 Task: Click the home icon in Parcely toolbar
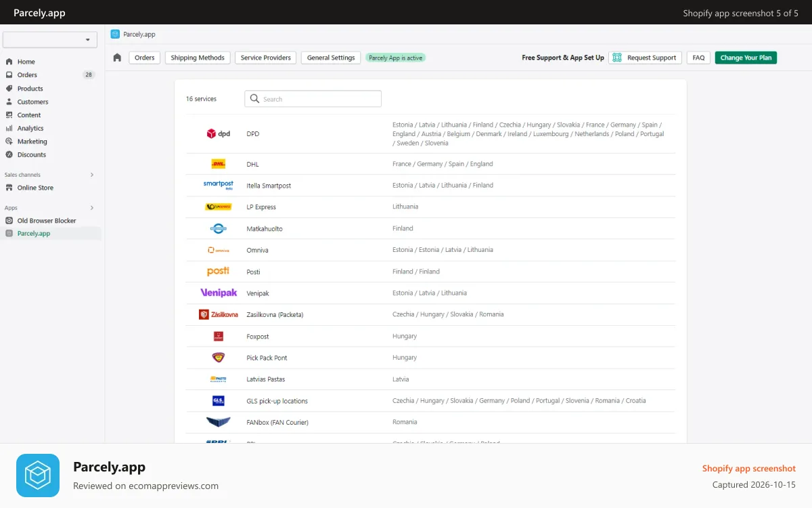(x=117, y=58)
